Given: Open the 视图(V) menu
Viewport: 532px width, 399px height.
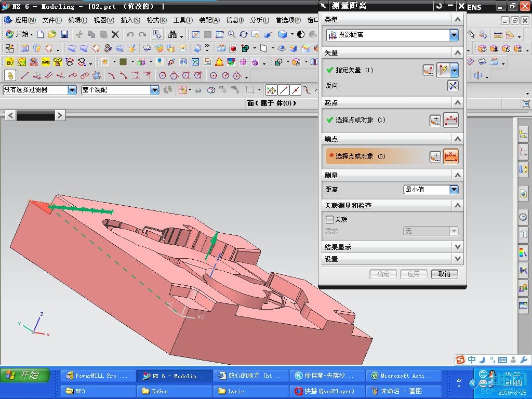Looking at the screenshot, I should coord(104,20).
